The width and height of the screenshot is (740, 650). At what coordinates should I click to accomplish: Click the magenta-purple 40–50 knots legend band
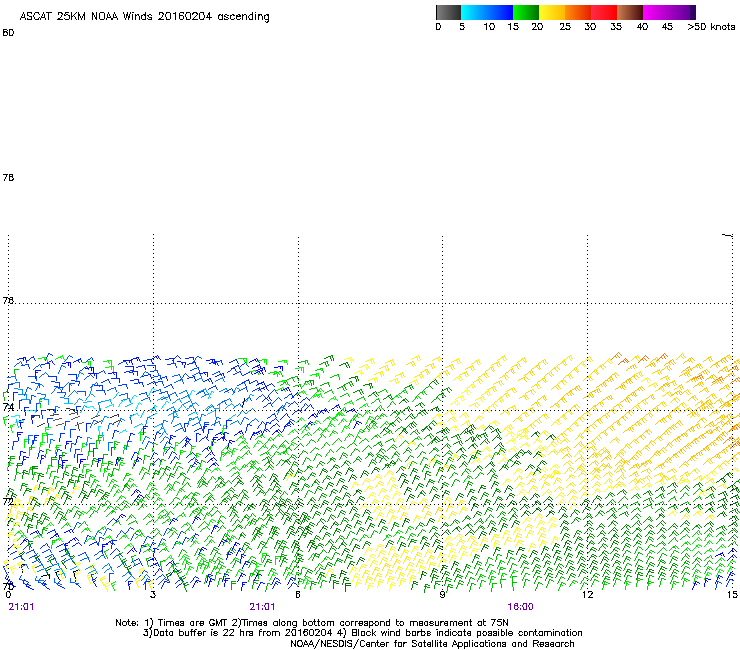click(669, 12)
